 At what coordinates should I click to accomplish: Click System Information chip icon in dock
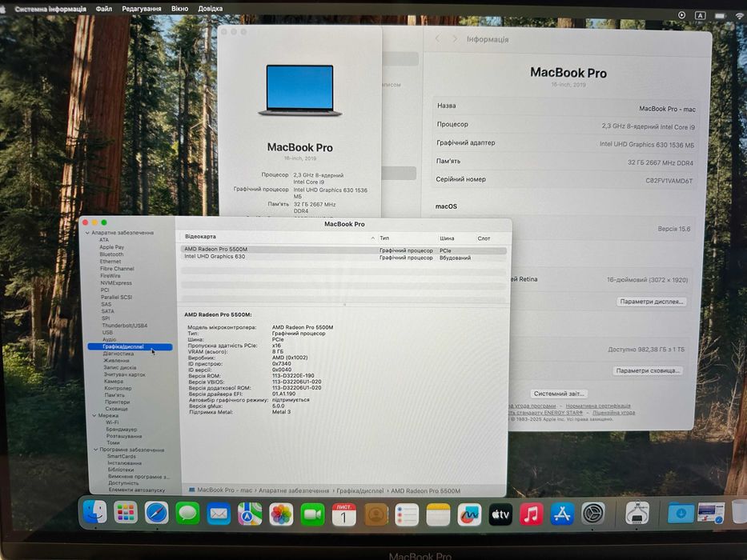click(x=637, y=512)
